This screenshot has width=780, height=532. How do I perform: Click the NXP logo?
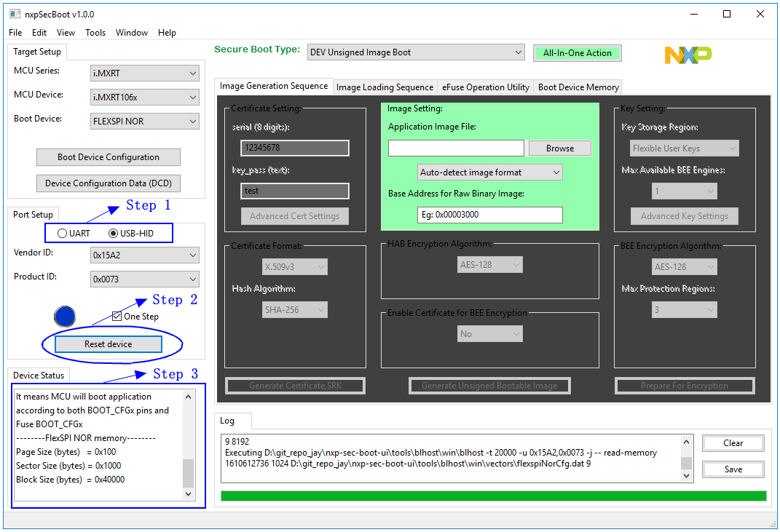click(688, 55)
